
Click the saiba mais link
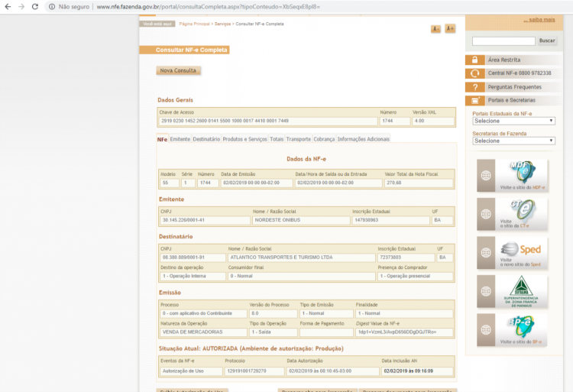(x=539, y=20)
